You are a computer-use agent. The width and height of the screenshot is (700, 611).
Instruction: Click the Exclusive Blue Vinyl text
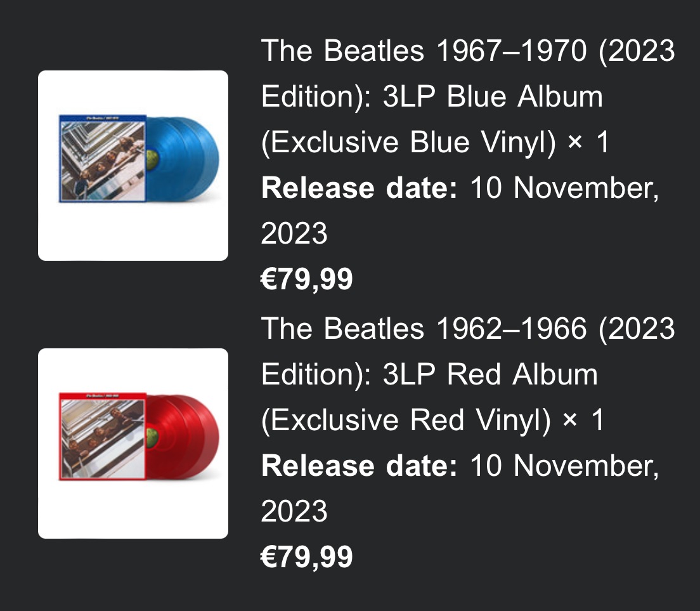click(x=408, y=142)
